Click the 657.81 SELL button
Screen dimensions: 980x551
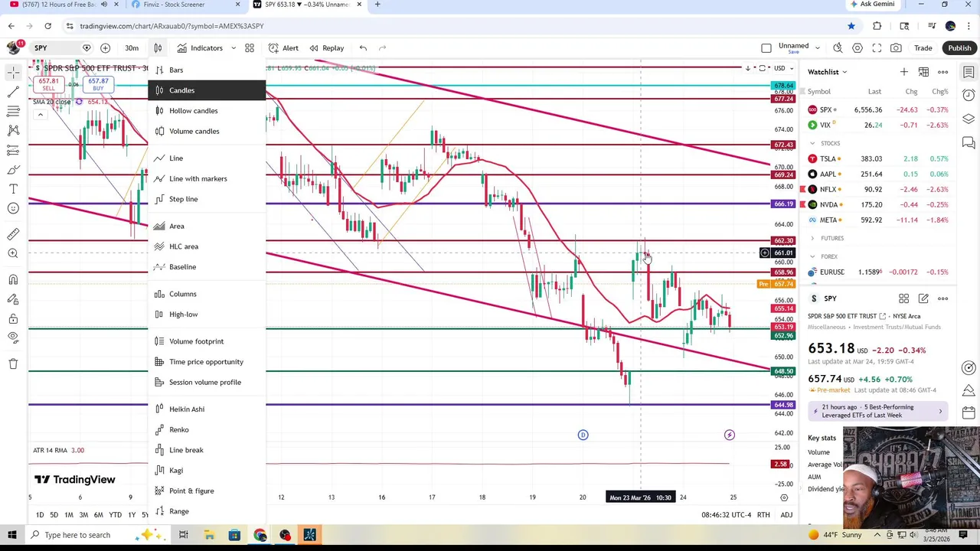click(x=48, y=84)
